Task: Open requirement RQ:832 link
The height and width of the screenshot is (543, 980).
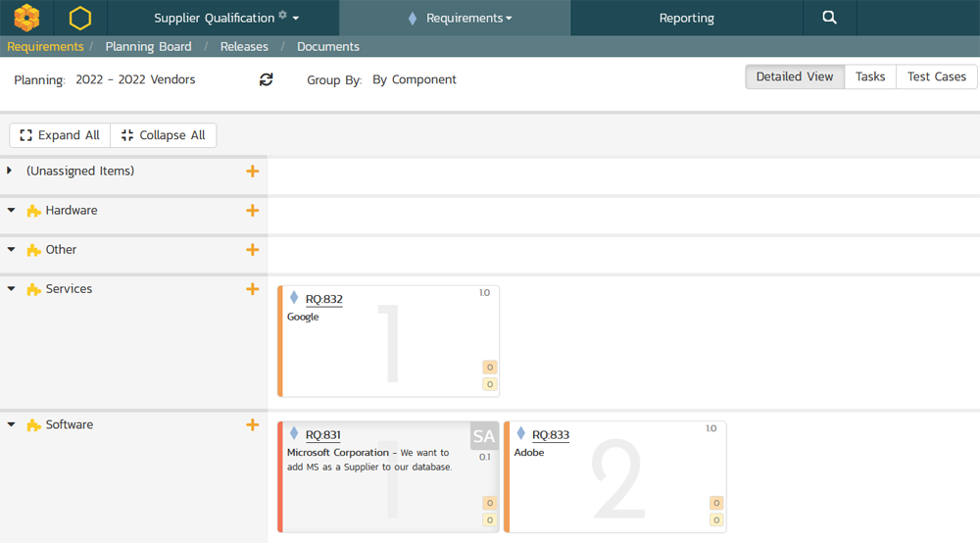Action: [323, 299]
